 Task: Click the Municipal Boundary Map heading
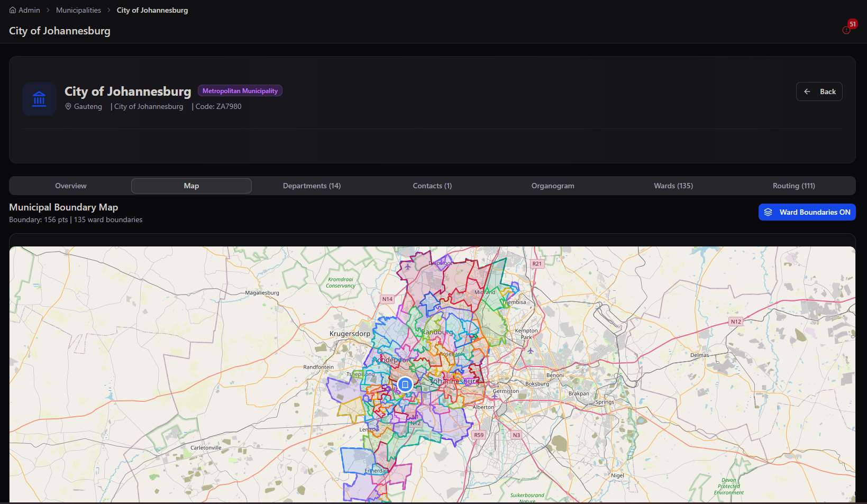point(63,207)
